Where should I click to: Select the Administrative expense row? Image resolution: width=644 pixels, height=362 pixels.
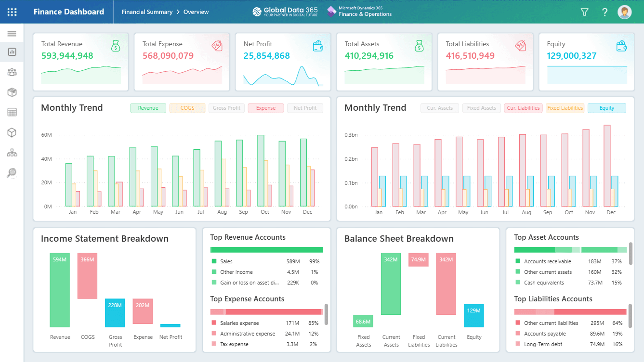point(266,334)
